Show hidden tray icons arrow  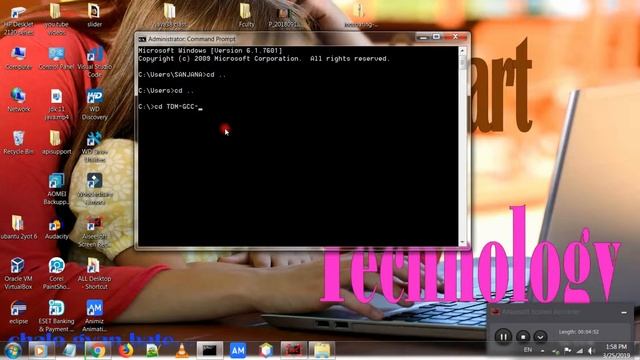[542, 351]
